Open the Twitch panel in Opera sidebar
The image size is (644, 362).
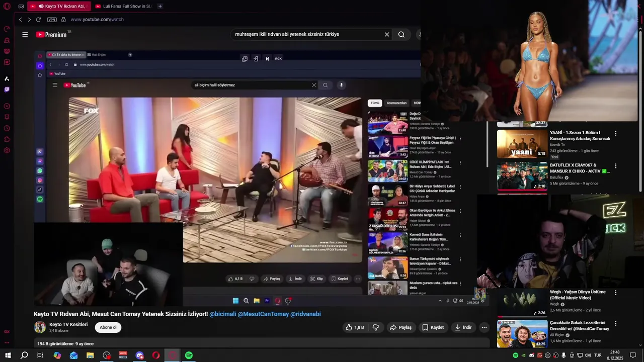(7, 90)
